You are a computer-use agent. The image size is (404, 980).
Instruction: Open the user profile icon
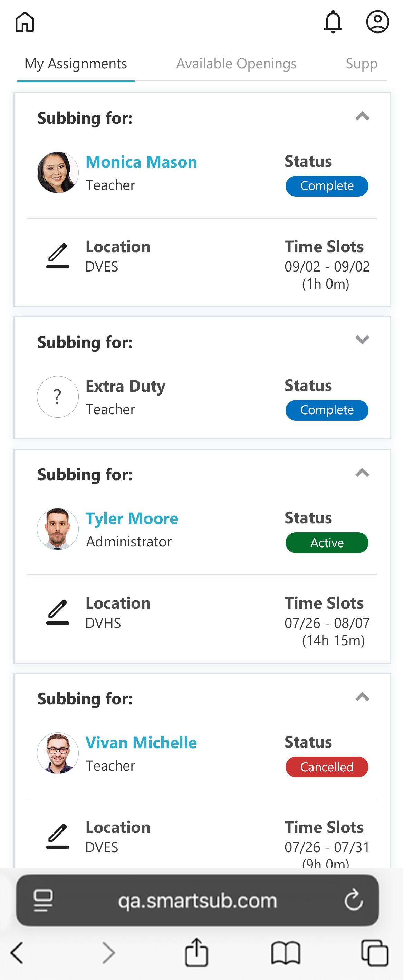tap(377, 22)
